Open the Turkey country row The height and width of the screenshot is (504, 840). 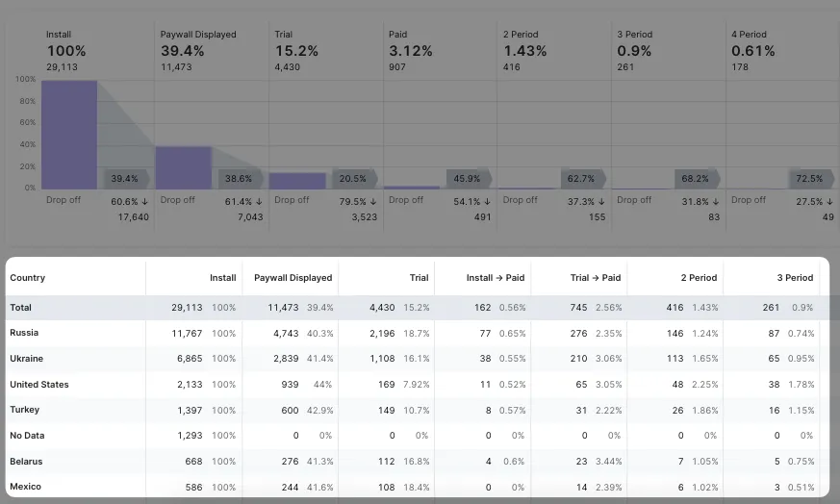(x=25, y=410)
